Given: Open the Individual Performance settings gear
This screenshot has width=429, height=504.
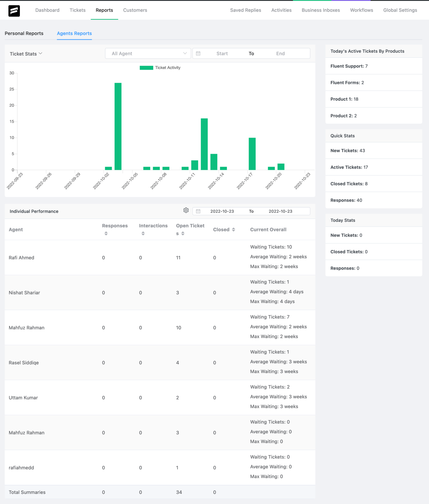Looking at the screenshot, I should 186,210.
